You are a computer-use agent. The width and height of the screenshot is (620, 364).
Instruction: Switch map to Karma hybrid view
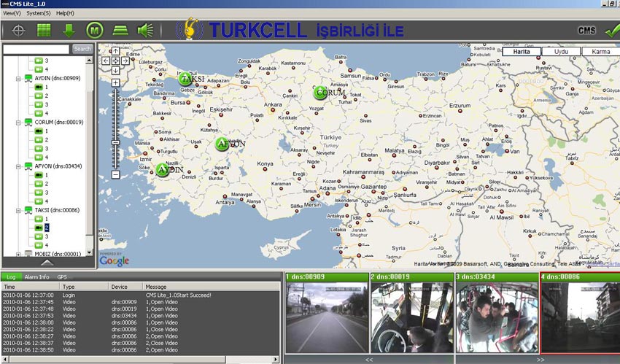[x=601, y=51]
